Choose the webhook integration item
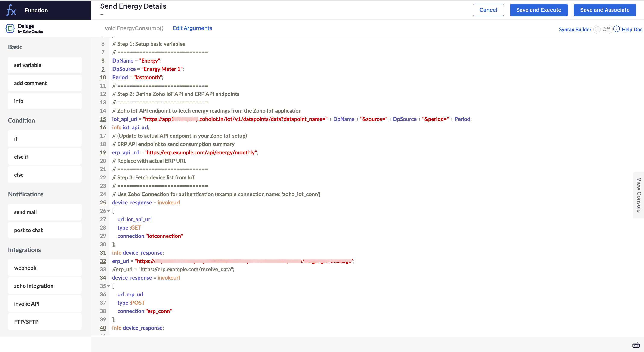 point(45,268)
